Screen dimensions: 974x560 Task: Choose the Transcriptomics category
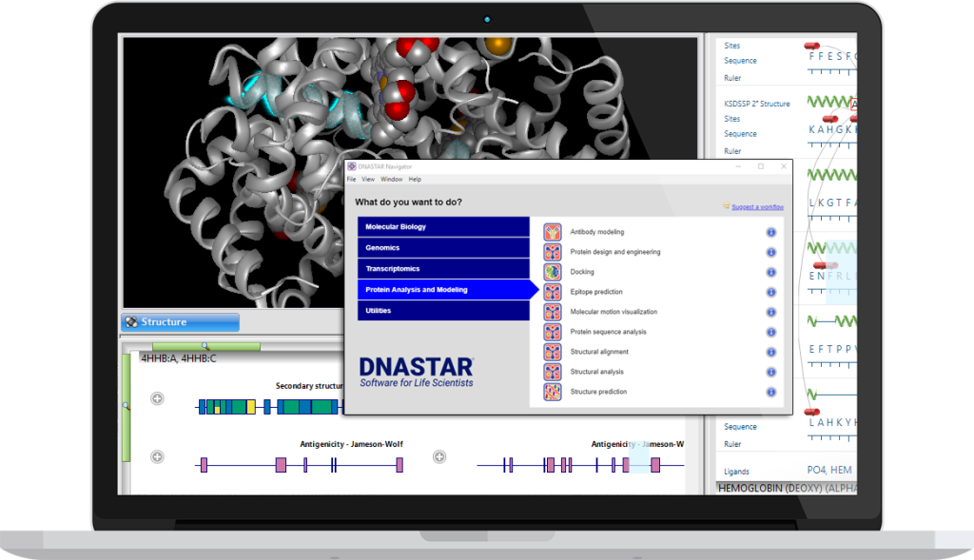click(x=443, y=269)
